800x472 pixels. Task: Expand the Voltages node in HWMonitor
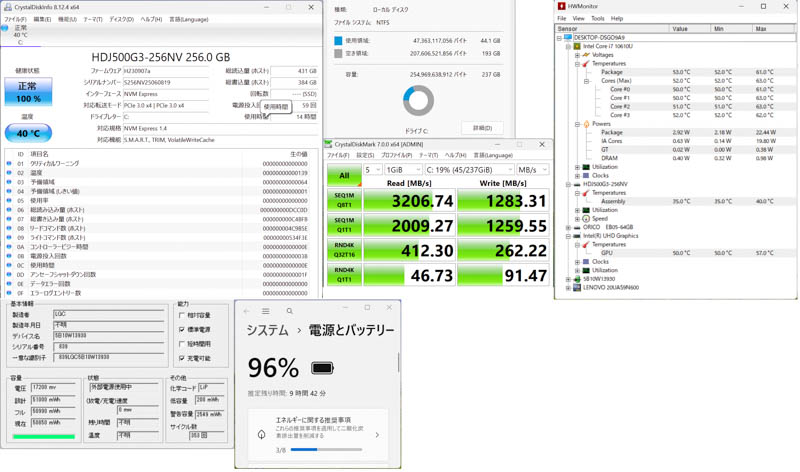coord(578,55)
